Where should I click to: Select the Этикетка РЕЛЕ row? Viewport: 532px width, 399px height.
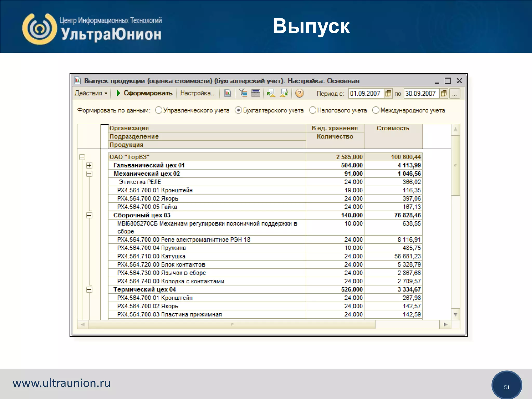pyautogui.click(x=265, y=182)
